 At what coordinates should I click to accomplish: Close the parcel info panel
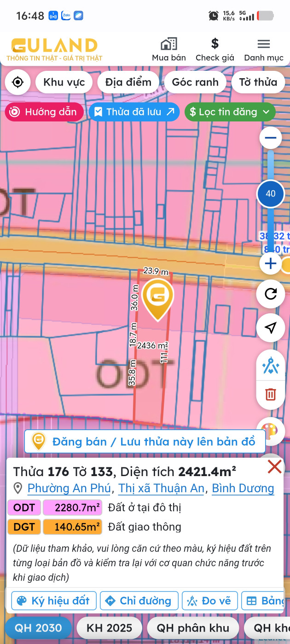274,467
